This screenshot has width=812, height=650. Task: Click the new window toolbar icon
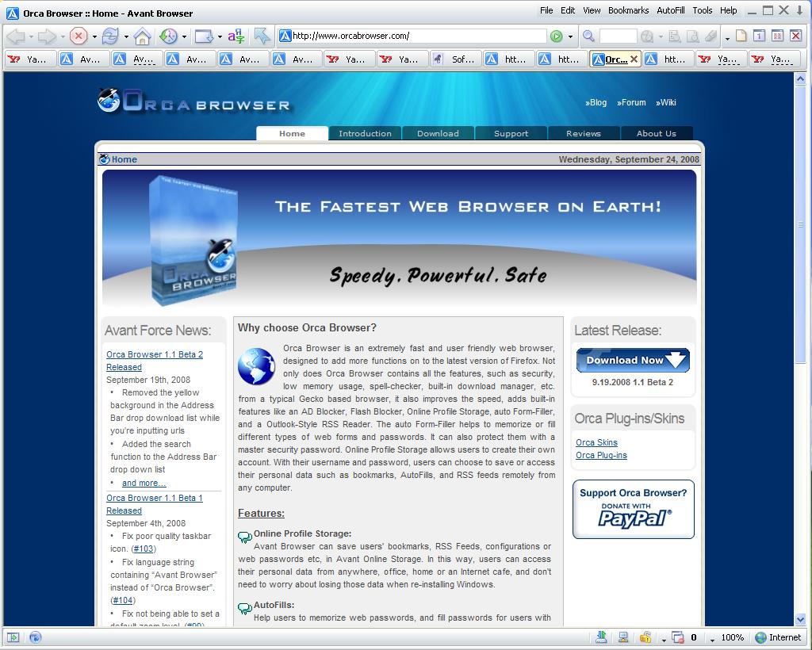point(204,36)
